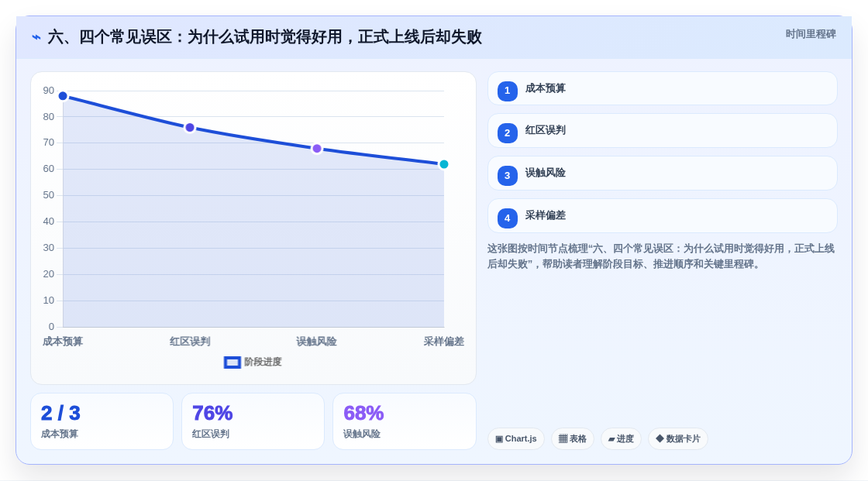Screen dimensions: 868x481
Task: Select the purple 误触风险 data point
Action: tap(317, 149)
